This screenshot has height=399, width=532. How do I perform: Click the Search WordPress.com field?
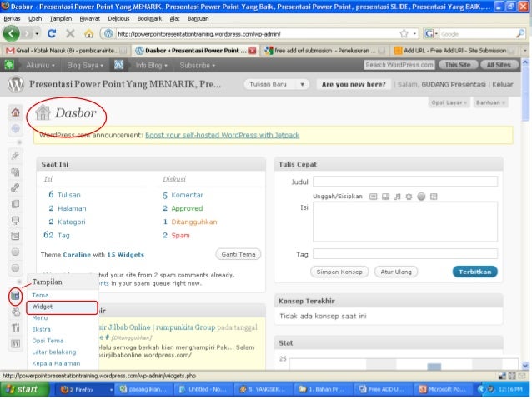click(399, 65)
